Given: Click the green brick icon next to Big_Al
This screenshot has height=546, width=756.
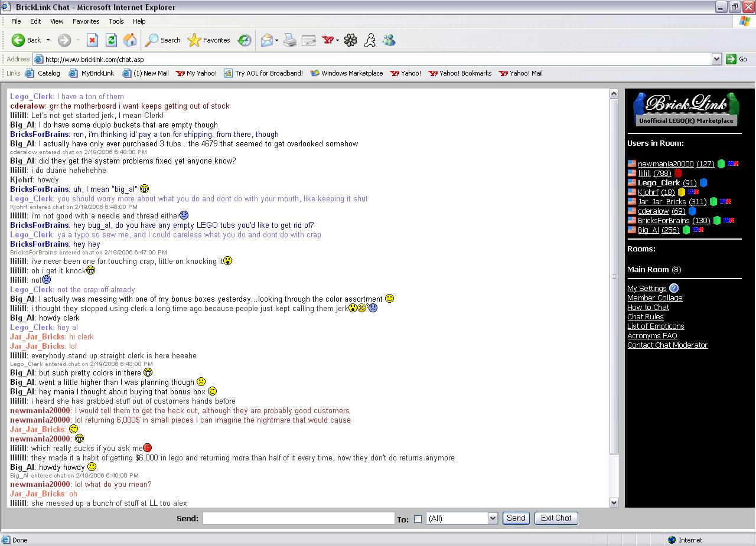Looking at the screenshot, I should pos(686,230).
